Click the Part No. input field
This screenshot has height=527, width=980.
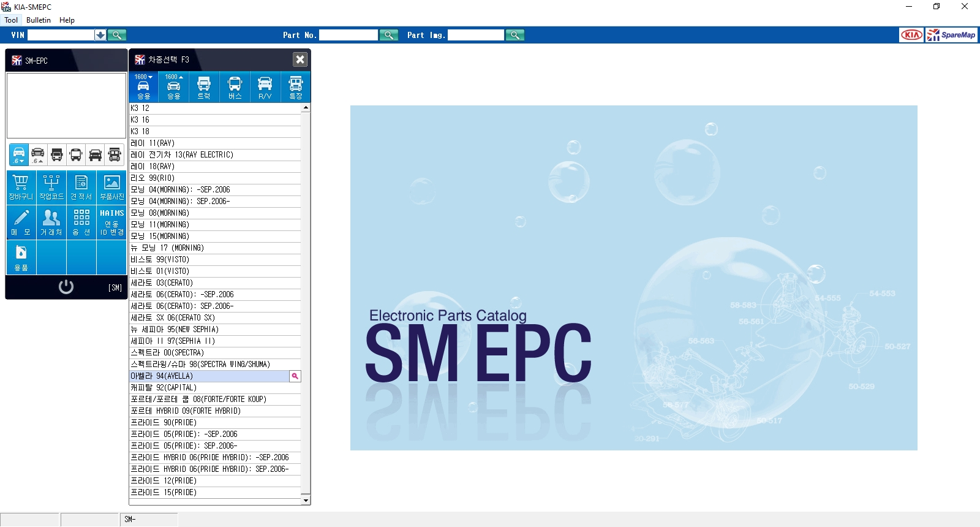(x=349, y=35)
